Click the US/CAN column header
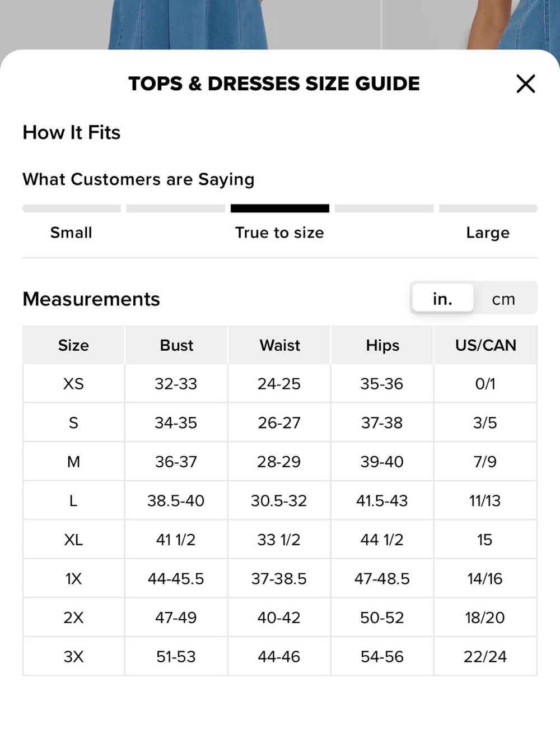 486,345
